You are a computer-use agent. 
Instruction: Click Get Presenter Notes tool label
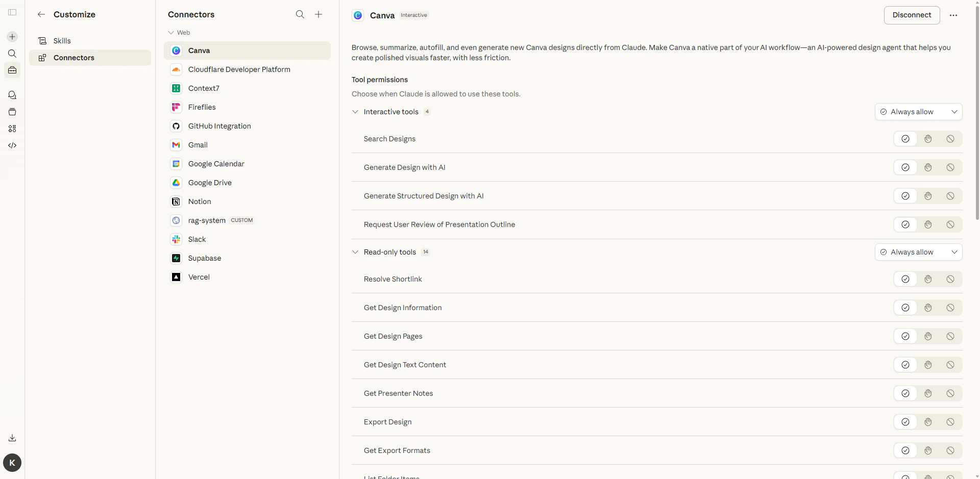click(398, 393)
